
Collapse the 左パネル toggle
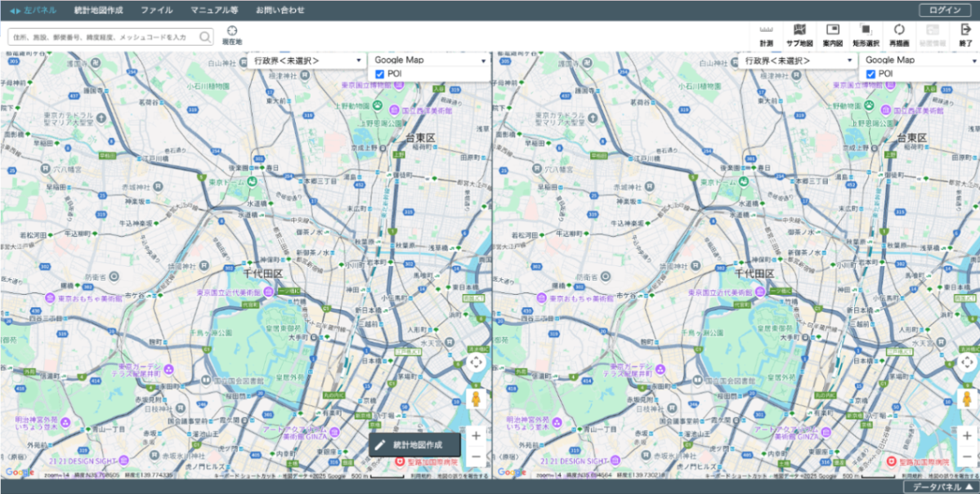[33, 10]
